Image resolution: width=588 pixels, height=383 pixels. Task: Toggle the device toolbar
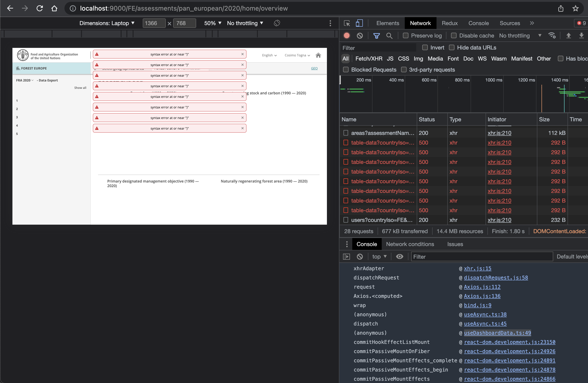pos(359,23)
